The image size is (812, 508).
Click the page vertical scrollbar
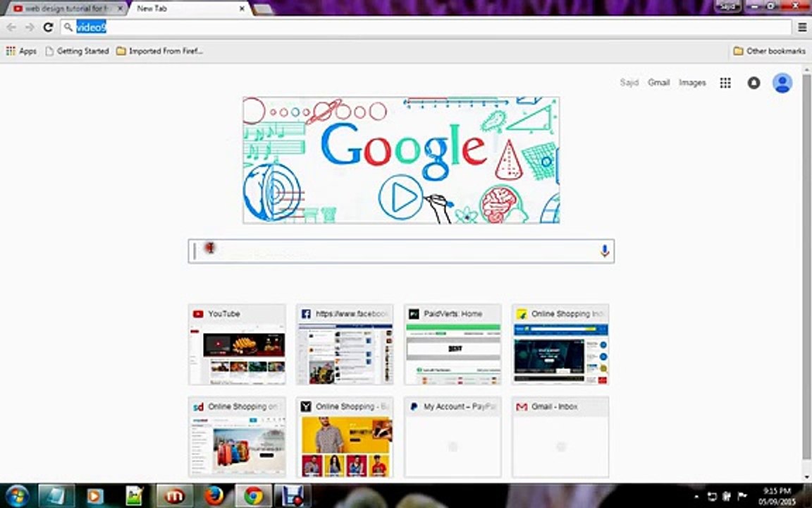pyautogui.click(x=806, y=267)
